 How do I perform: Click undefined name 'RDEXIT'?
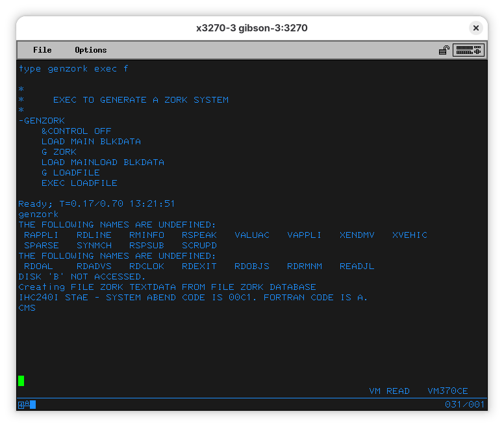(x=199, y=266)
